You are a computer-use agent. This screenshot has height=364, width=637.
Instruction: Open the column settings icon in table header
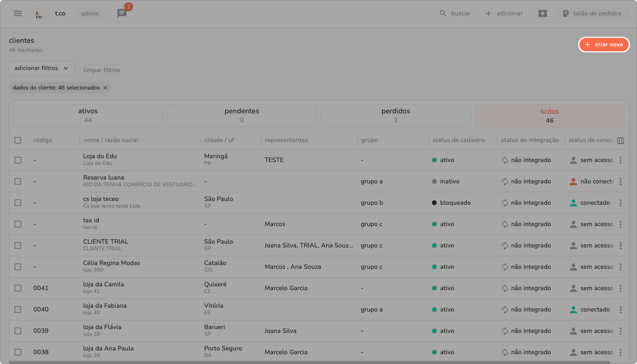pos(621,140)
